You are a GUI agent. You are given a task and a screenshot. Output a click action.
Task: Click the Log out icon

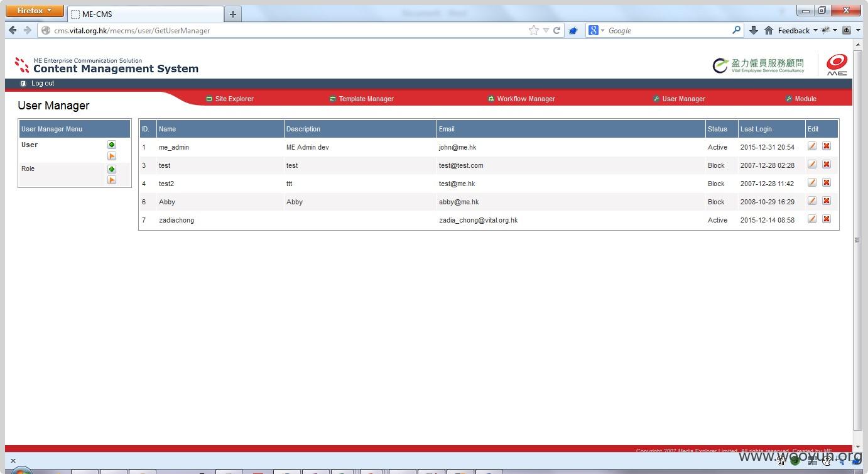click(23, 84)
